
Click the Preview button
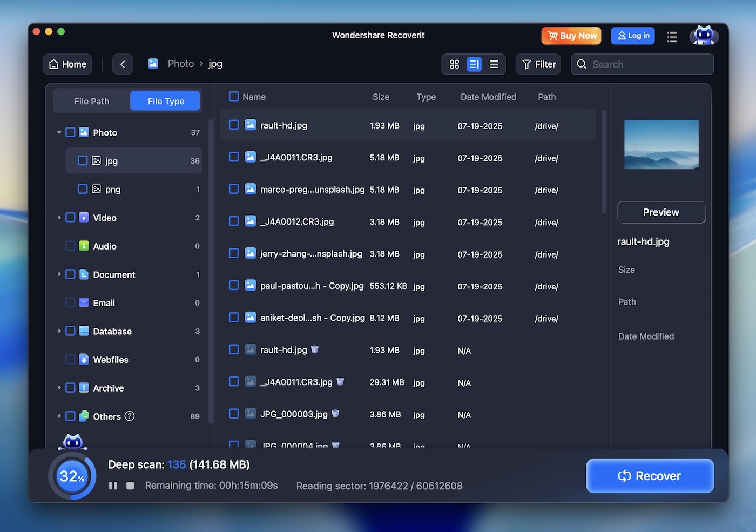[661, 212]
